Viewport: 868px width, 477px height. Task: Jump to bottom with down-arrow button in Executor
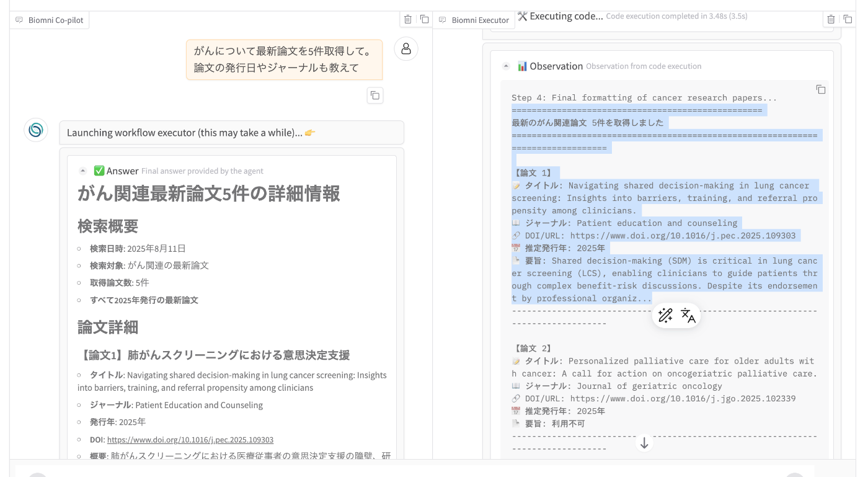coord(644,443)
